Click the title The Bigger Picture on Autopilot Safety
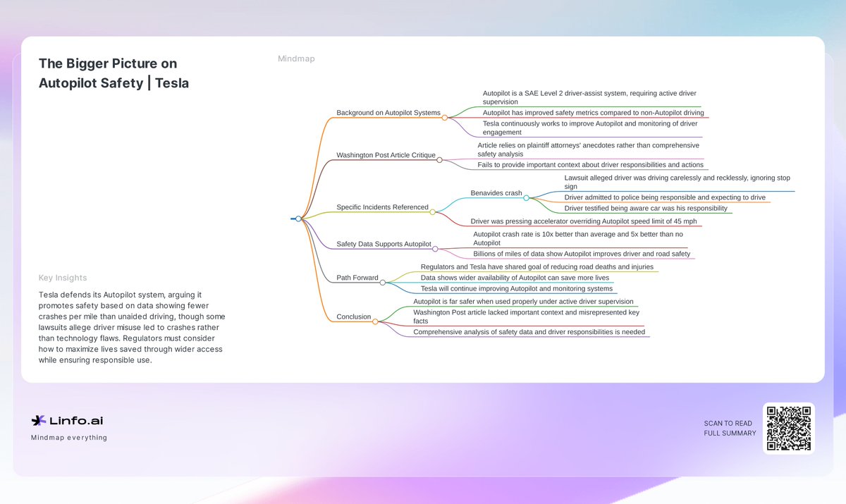This screenshot has width=846, height=504. tap(114, 73)
